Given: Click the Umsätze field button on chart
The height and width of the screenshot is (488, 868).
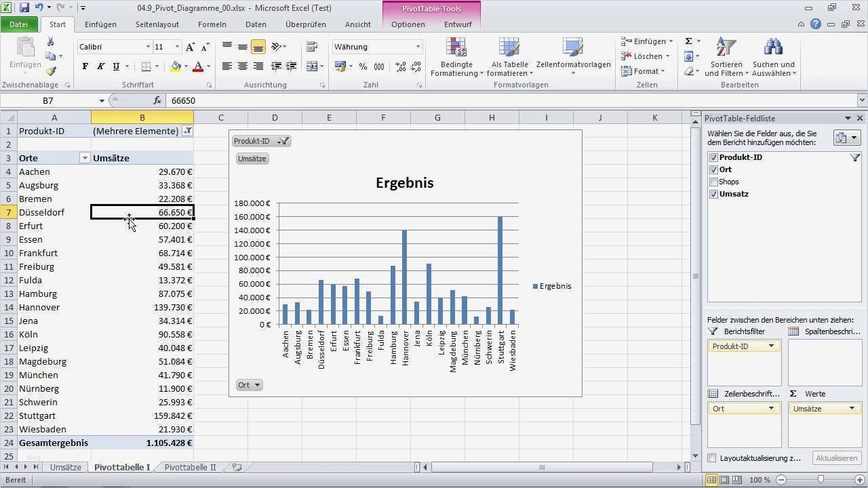Looking at the screenshot, I should click(x=252, y=159).
